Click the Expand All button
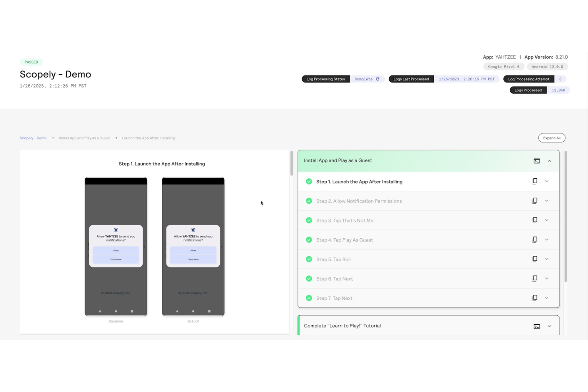Viewport: 588px width, 392px height. 551,138
